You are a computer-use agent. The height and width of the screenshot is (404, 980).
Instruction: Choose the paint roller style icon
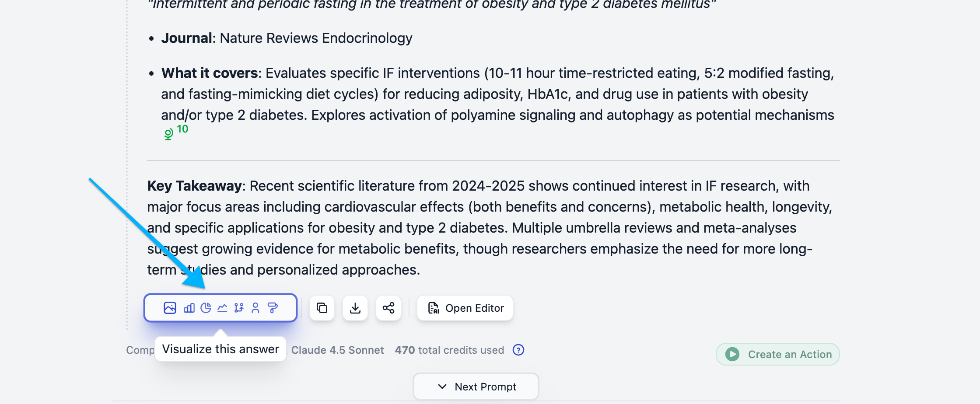click(x=273, y=308)
